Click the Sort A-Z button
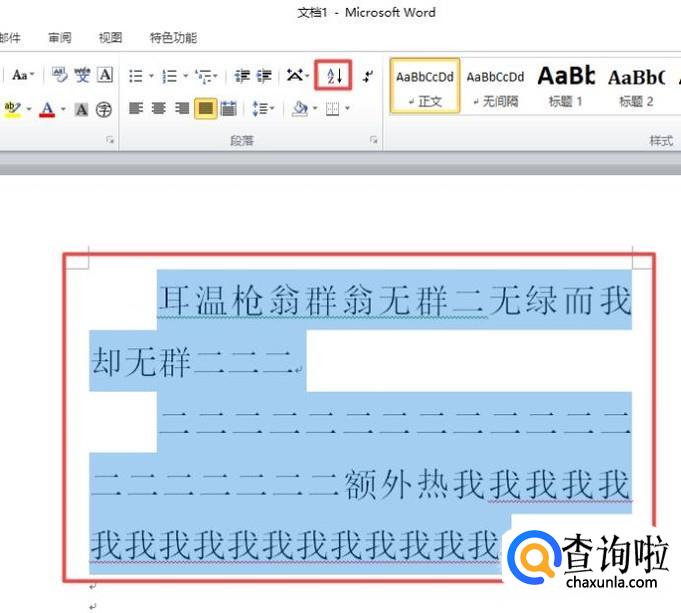This screenshot has width=681, height=613. click(335, 75)
